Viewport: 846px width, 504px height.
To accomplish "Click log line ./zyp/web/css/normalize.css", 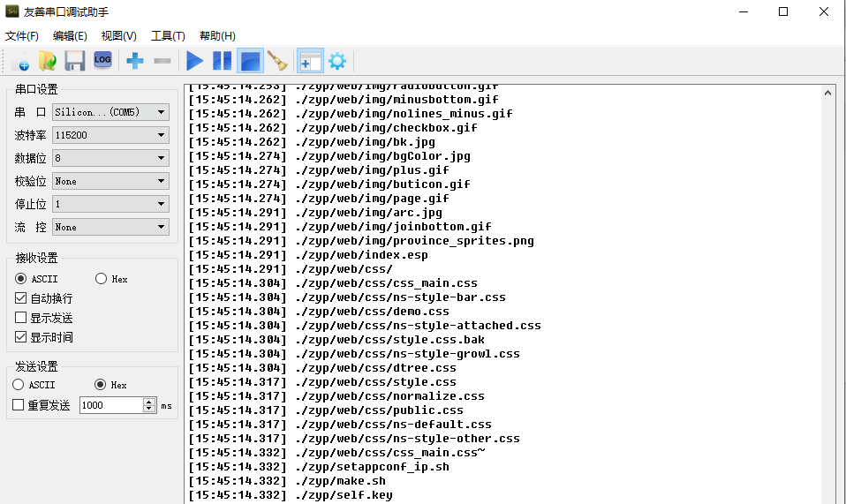I will 336,396.
